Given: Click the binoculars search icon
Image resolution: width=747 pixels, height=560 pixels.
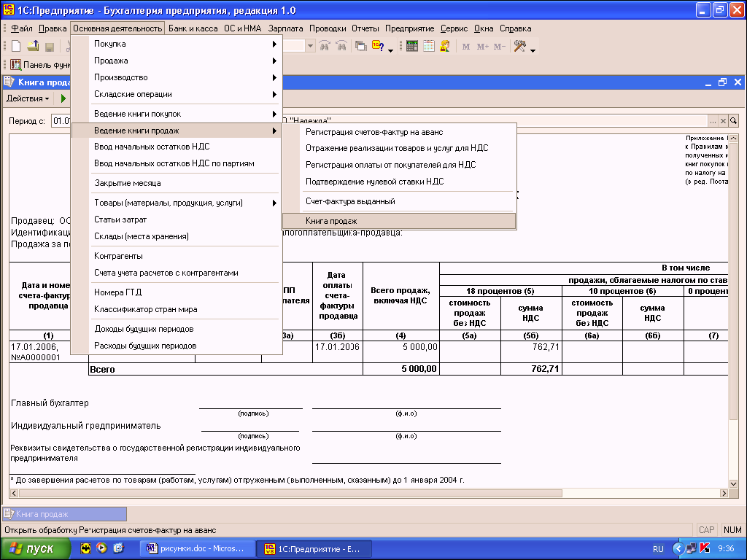Looking at the screenshot, I should (325, 47).
